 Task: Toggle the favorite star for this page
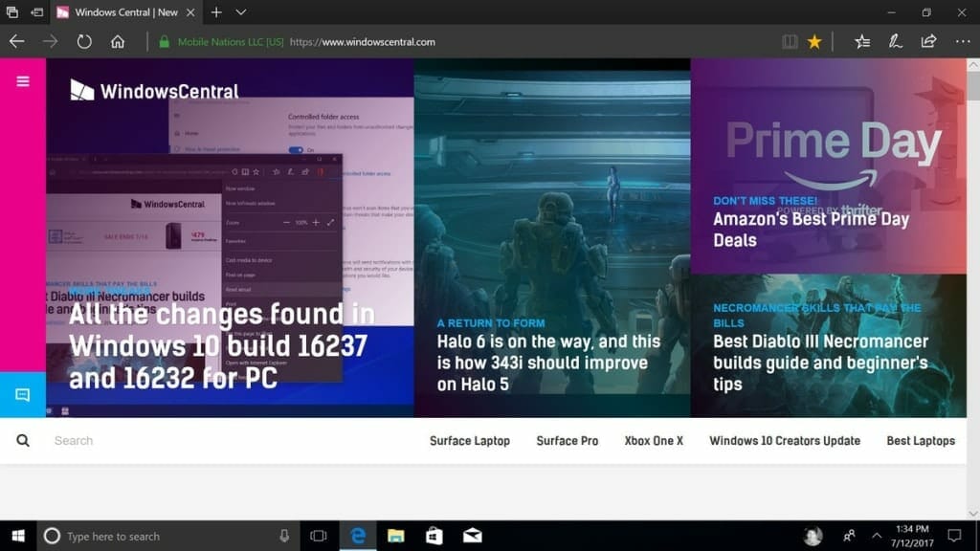click(x=814, y=42)
